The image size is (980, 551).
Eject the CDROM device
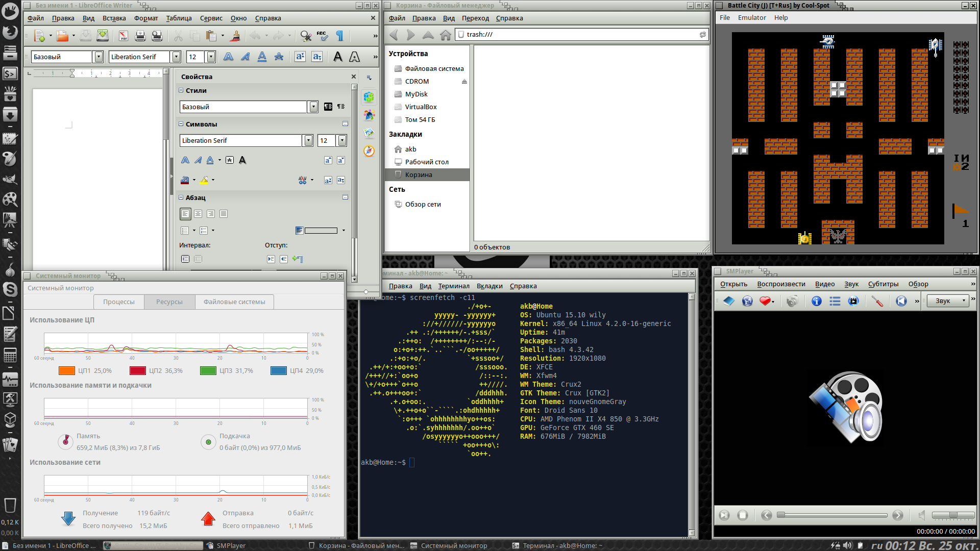(x=464, y=82)
